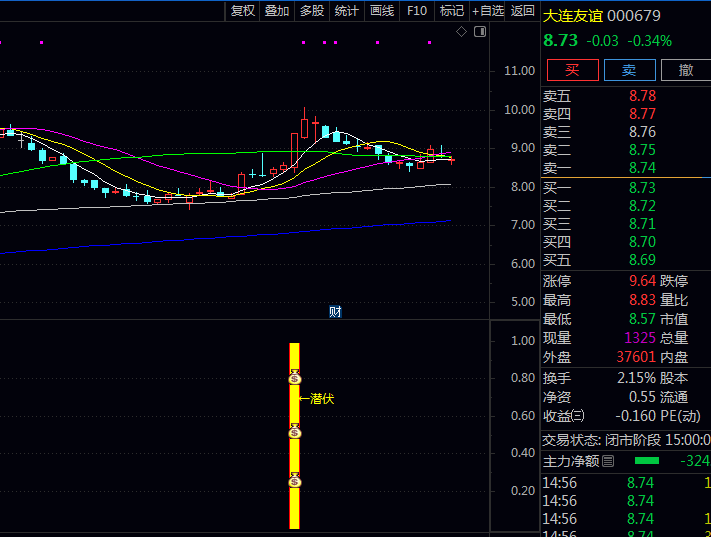Open the list icon next to 主力净额
Image resolution: width=711 pixels, height=537 pixels.
(x=607, y=461)
